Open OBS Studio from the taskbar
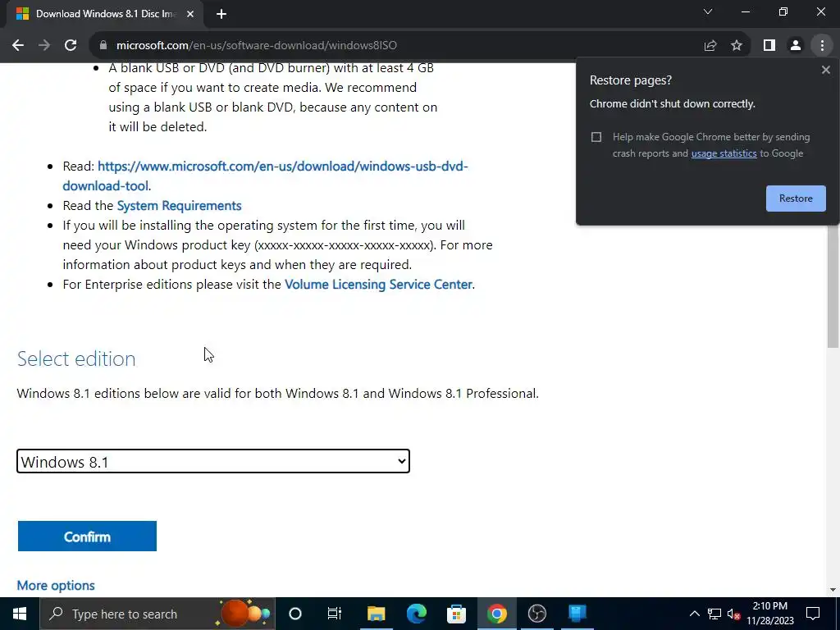The width and height of the screenshot is (840, 630). 536,614
